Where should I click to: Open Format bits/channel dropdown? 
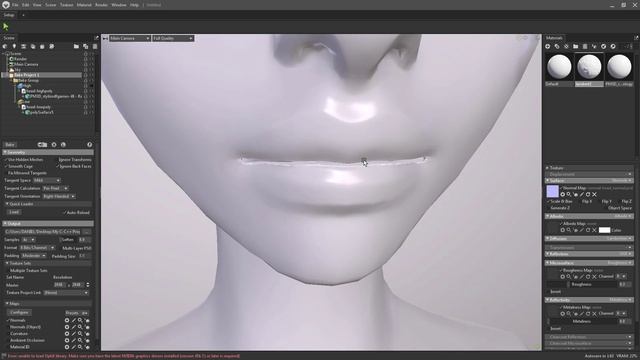[37, 248]
